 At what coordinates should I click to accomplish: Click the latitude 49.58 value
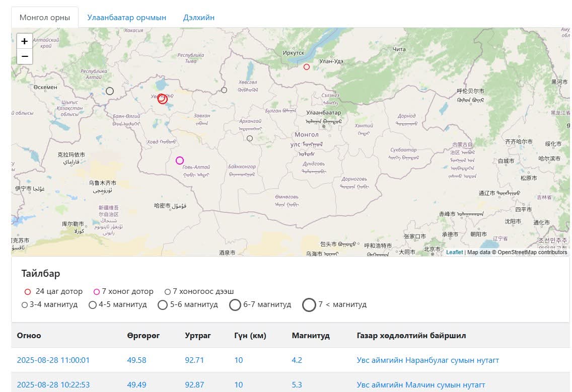136,360
